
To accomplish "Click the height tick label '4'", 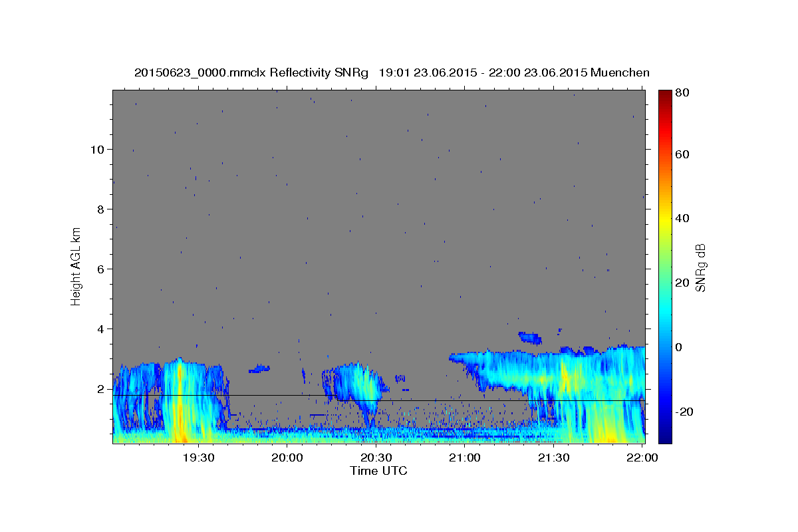I will pyautogui.click(x=100, y=329).
